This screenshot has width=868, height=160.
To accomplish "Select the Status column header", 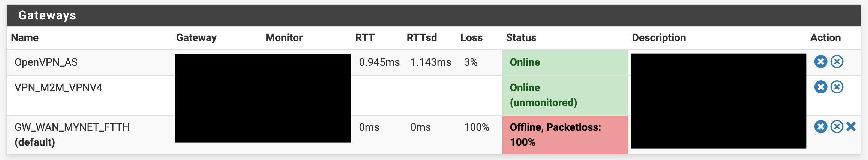I will 521,37.
